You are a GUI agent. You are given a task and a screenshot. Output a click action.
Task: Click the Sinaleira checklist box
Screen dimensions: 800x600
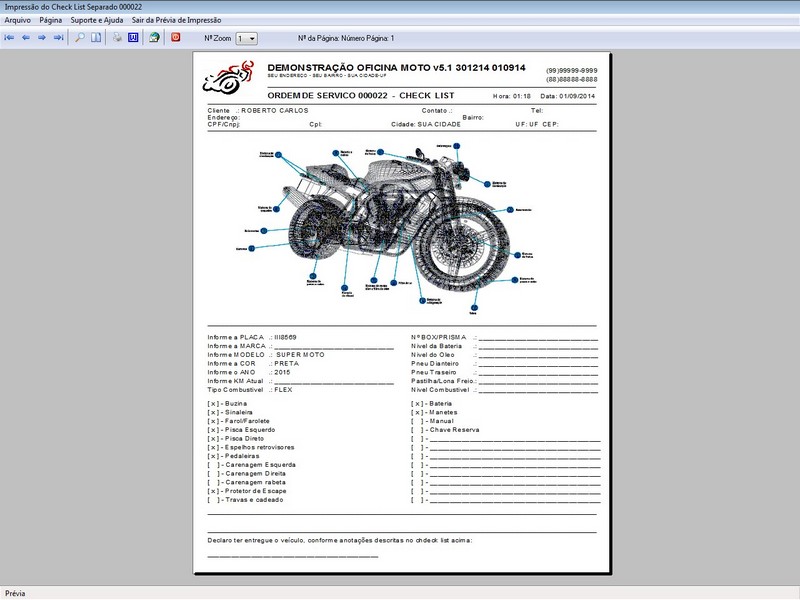[213, 412]
